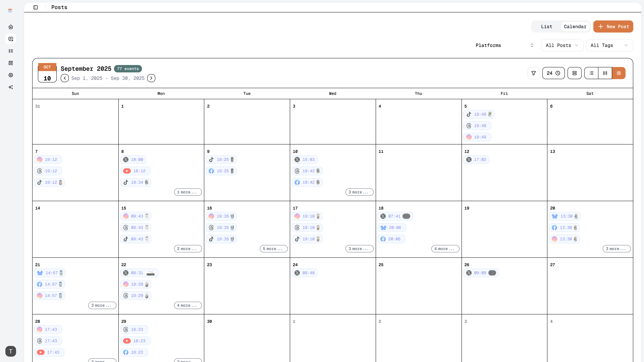Image resolution: width=644 pixels, height=362 pixels.
Task: Switch to the column view layout
Action: tap(605, 73)
